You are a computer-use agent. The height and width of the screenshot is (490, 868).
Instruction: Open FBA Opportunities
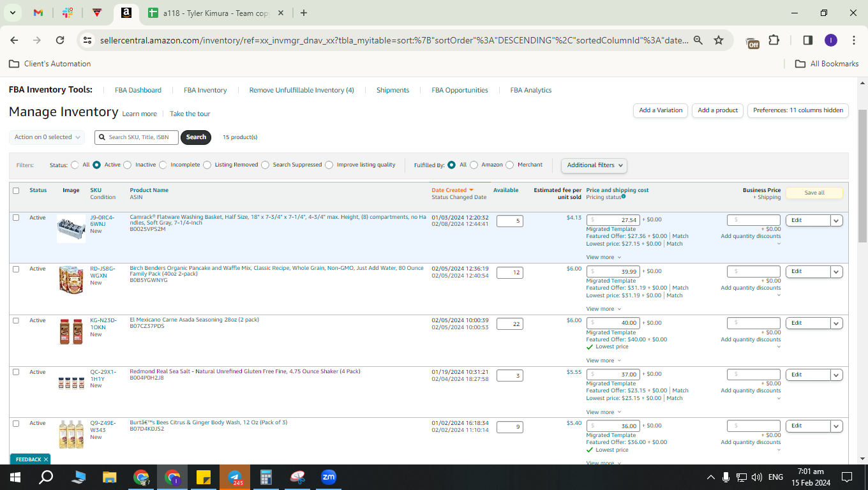(460, 90)
